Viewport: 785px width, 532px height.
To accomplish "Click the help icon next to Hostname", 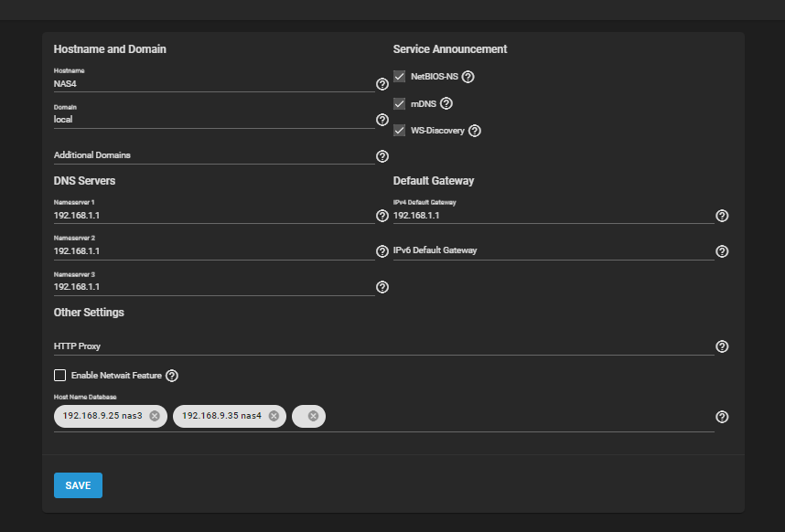I will pyautogui.click(x=382, y=84).
